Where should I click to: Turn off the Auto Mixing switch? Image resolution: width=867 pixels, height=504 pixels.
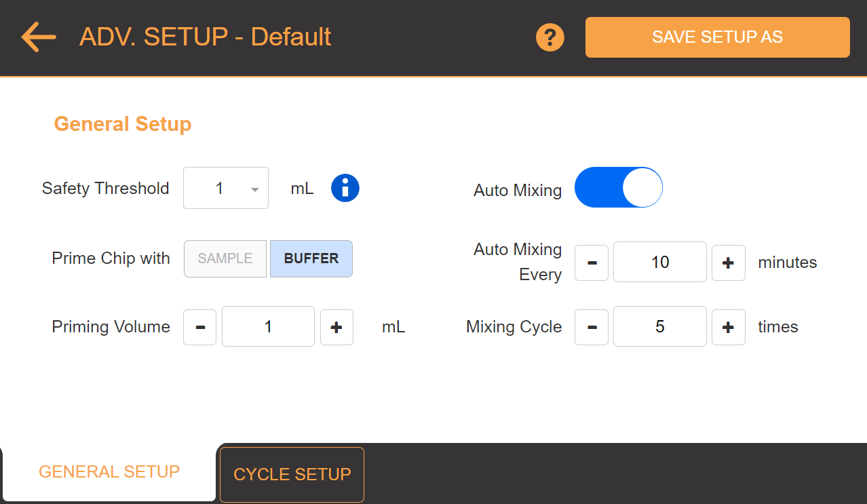[x=618, y=187]
